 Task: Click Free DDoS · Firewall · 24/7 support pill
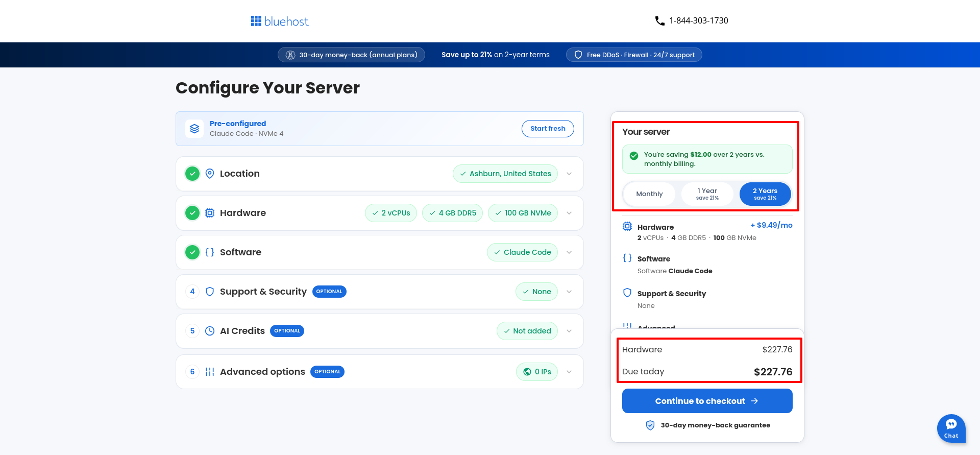[634, 55]
